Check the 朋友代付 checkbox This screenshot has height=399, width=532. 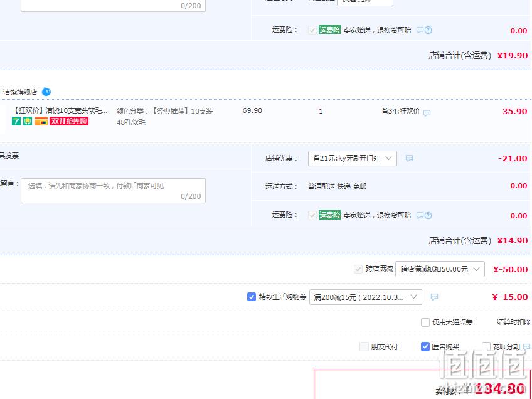click(364, 347)
